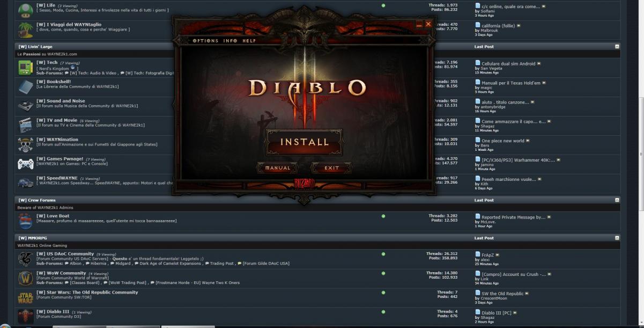Click the turntable icon of Sound and Noise
The image size is (644, 328).
pyautogui.click(x=25, y=106)
